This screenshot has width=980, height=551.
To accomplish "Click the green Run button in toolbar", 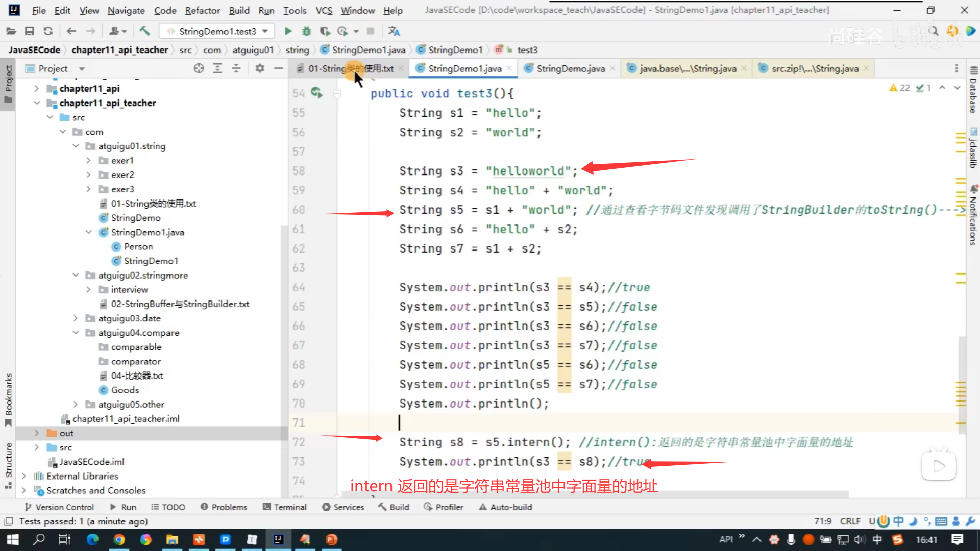I will [x=288, y=31].
